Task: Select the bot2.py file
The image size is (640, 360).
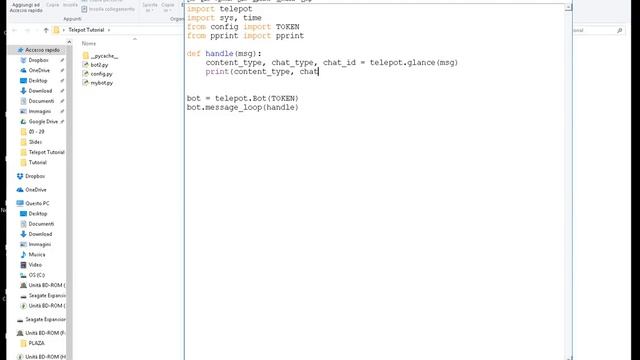Action: pos(95,65)
